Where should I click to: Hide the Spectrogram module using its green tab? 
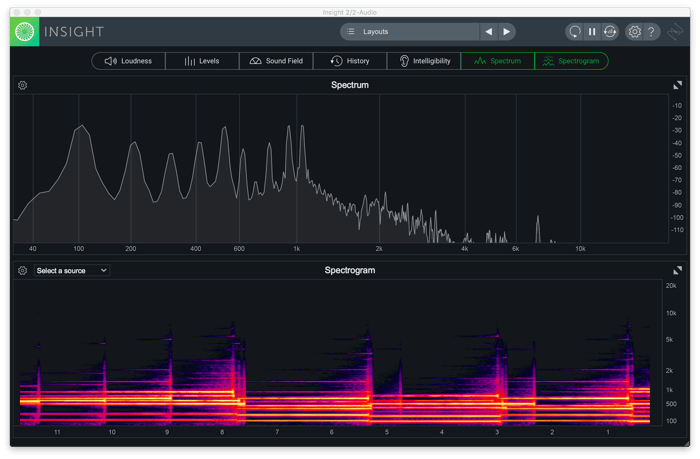pyautogui.click(x=571, y=61)
